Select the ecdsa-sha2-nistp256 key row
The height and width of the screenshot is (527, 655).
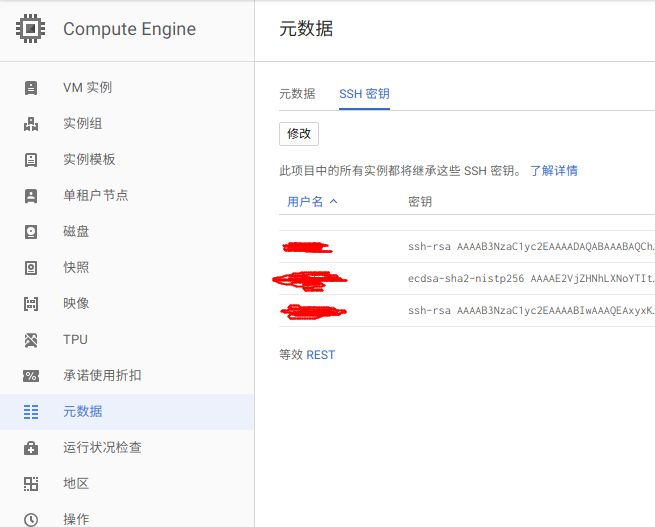pos(467,279)
